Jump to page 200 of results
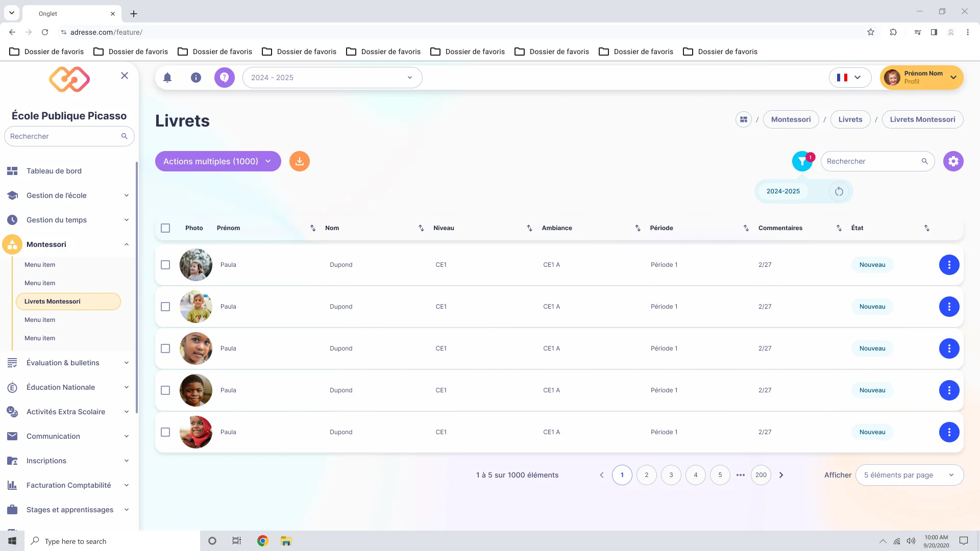 (x=761, y=475)
